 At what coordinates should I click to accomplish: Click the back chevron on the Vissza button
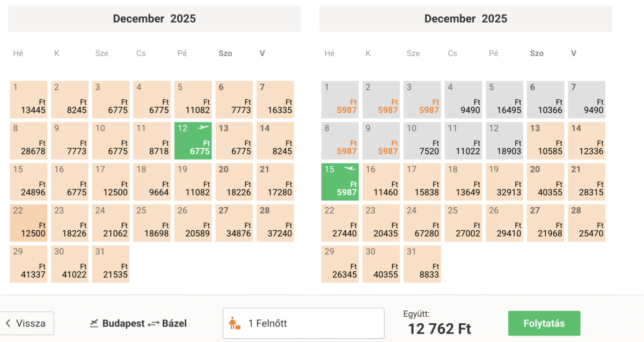tap(9, 323)
